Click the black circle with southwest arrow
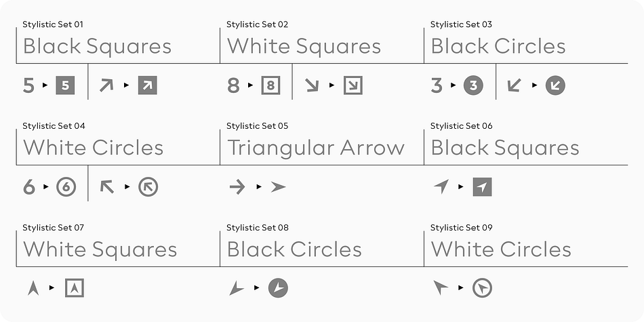Screen dimensions: 644x322 [x=555, y=85]
